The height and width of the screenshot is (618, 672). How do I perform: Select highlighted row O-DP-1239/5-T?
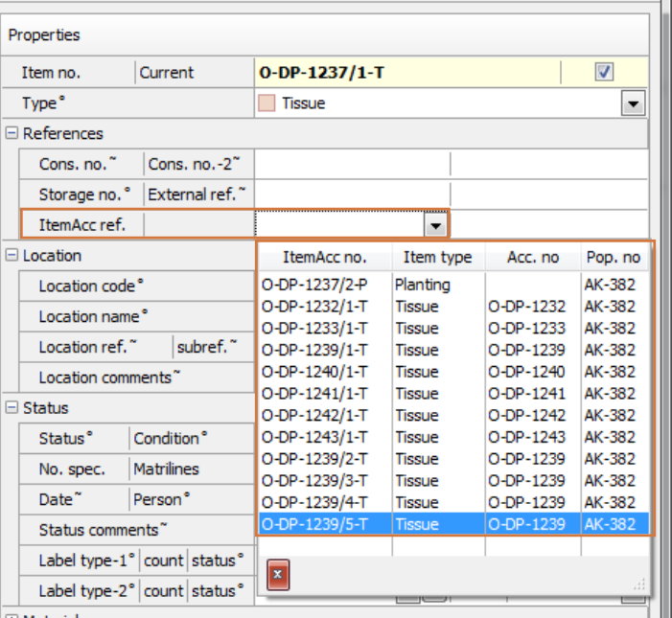453,524
